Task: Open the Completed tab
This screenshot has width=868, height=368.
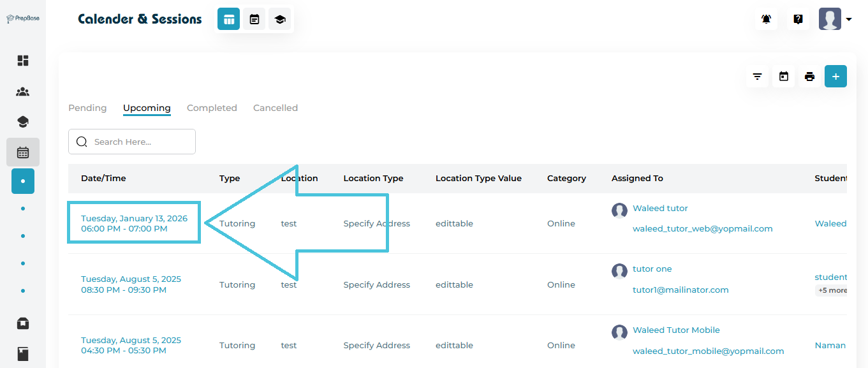Action: point(212,108)
